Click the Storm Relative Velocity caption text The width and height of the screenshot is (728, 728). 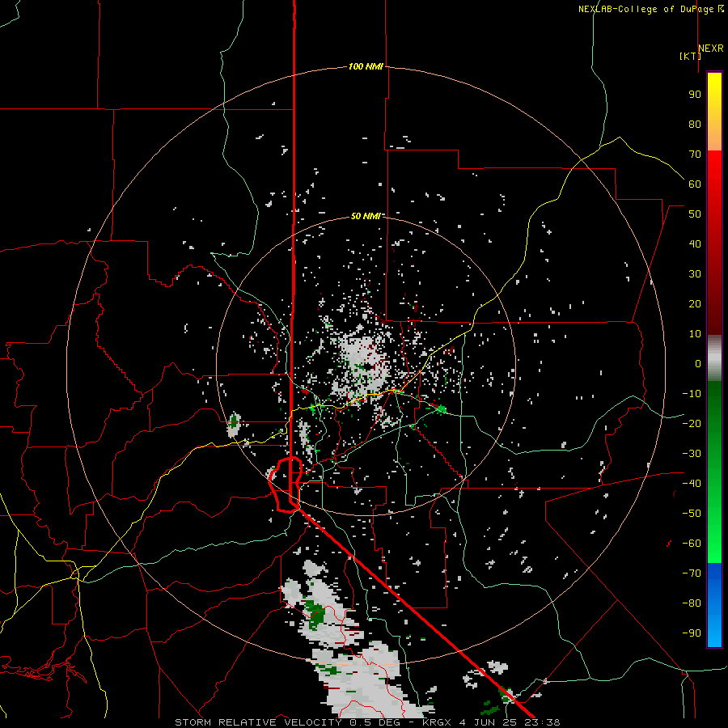click(367, 722)
